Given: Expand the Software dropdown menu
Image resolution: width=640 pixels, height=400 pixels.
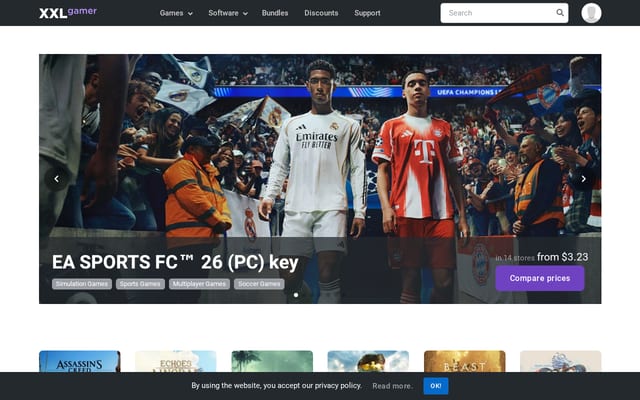Looking at the screenshot, I should point(228,13).
